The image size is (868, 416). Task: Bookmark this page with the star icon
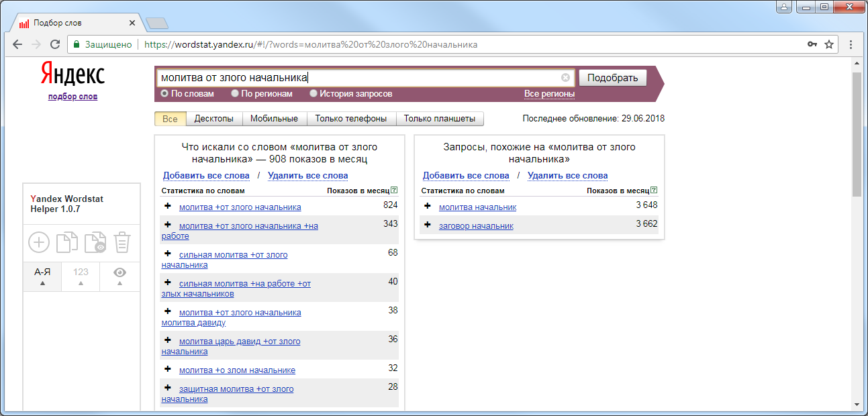(829, 44)
